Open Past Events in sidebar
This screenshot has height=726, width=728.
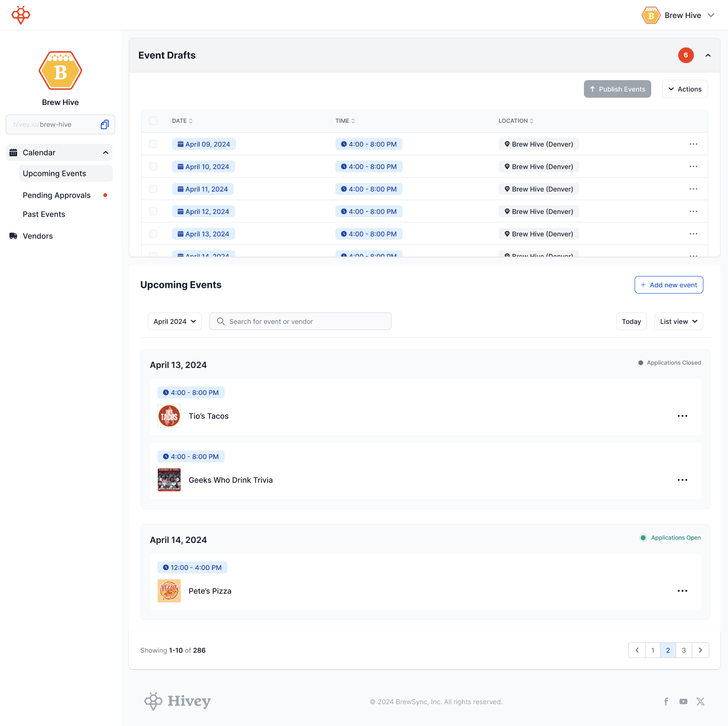coord(44,214)
